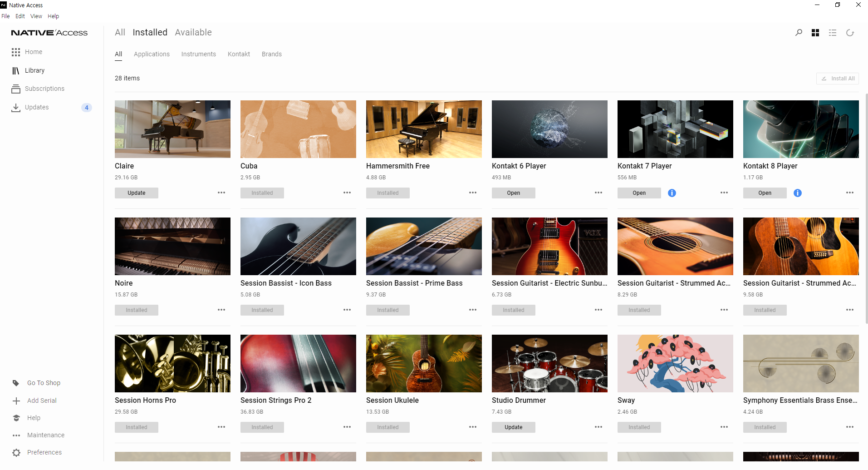868x470 pixels.
Task: Click the Updates count badge 4
Action: click(87, 108)
